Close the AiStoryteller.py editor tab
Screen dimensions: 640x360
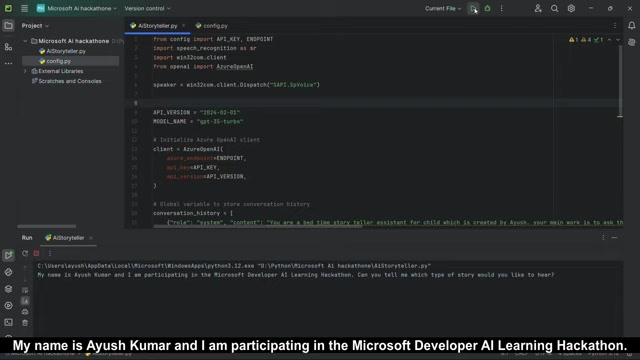(x=183, y=25)
